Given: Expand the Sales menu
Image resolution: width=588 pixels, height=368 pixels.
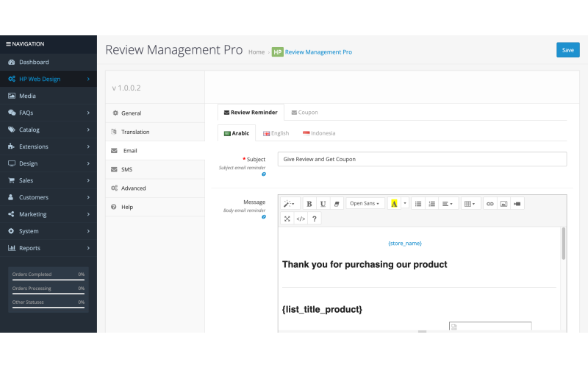Looking at the screenshot, I should 49,180.
